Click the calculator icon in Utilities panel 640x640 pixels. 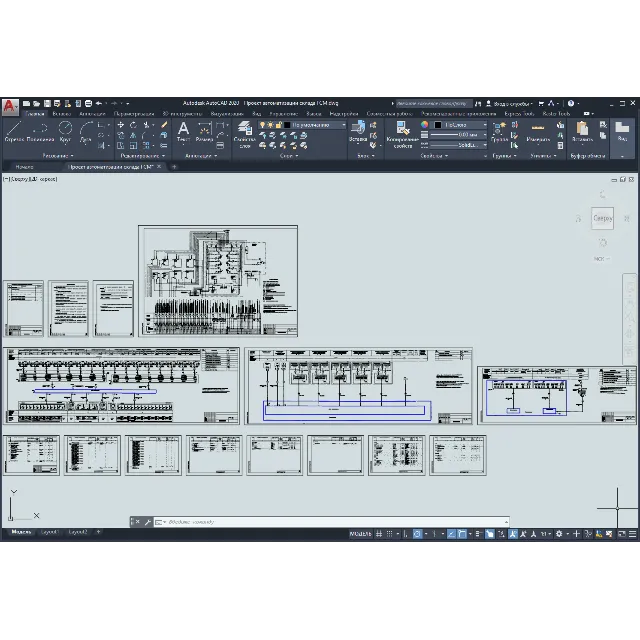tap(560, 145)
